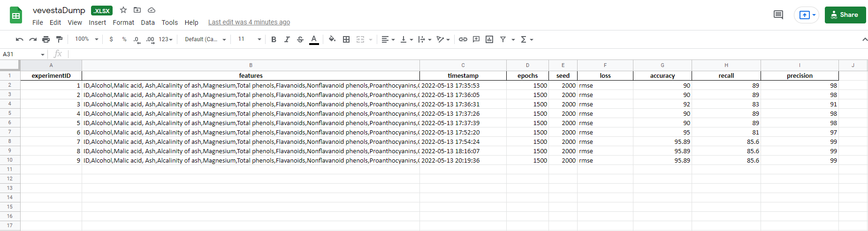Screen dimensions: 868x231
Task: Open the fill color picker
Action: coord(332,39)
